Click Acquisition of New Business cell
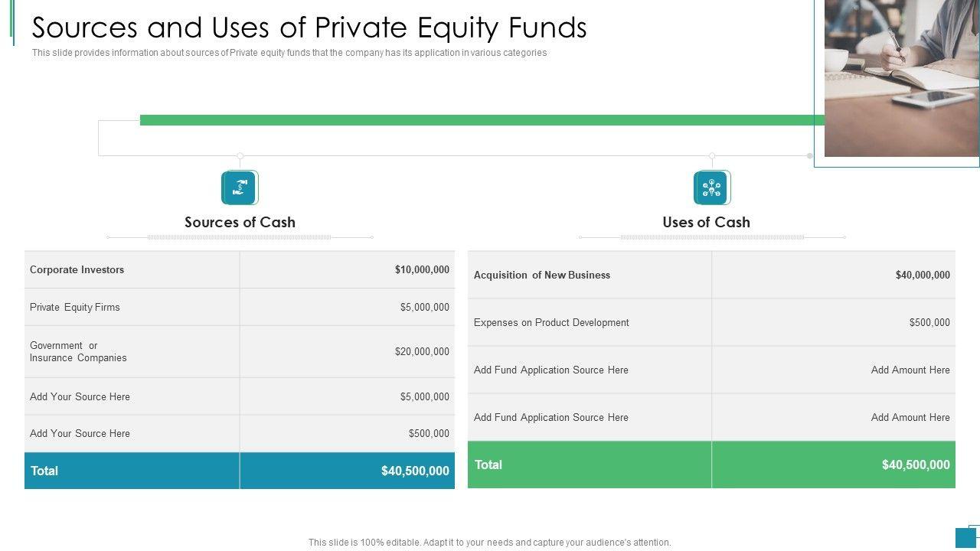This screenshot has width=980, height=551. 542,275
